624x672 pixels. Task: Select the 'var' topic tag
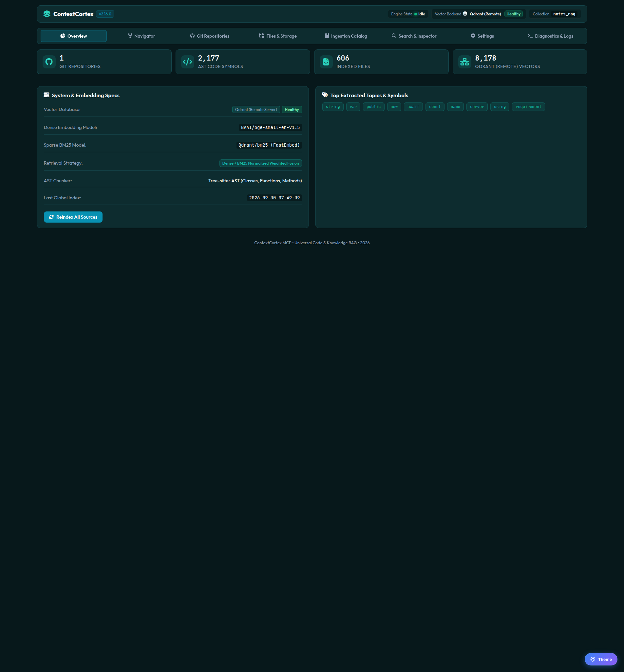click(x=353, y=107)
